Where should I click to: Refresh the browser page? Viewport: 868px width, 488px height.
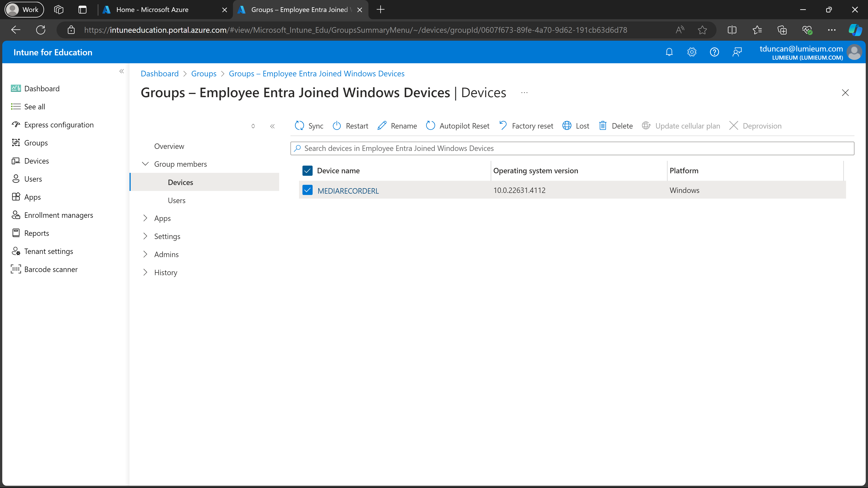(x=41, y=30)
